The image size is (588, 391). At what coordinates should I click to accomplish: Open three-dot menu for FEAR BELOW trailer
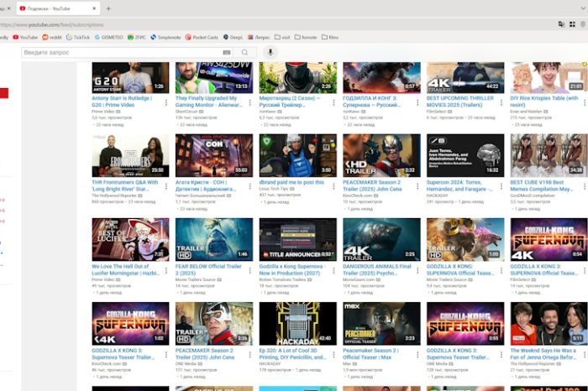(249, 270)
